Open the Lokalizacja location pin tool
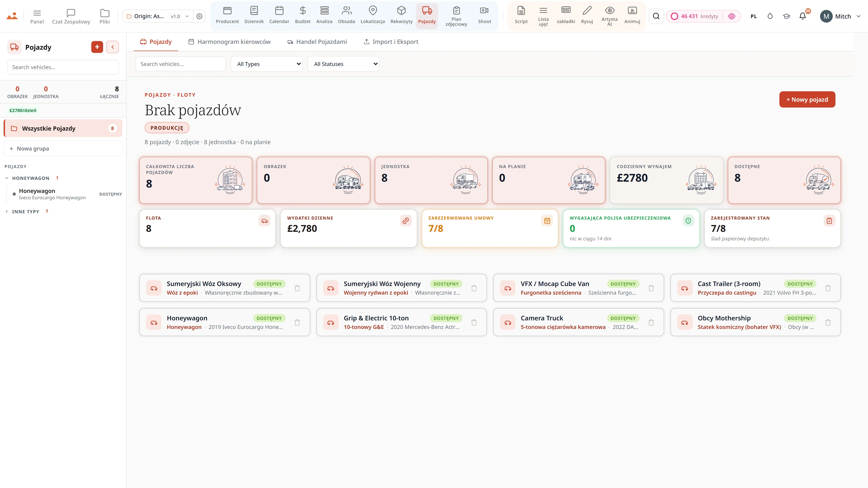 pyautogui.click(x=372, y=16)
